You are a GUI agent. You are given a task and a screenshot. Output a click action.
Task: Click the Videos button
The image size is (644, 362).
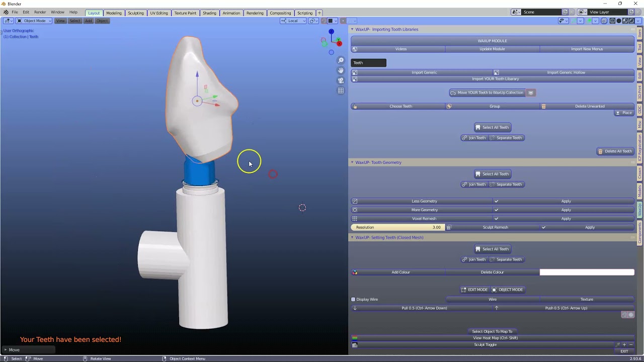pyautogui.click(x=398, y=49)
